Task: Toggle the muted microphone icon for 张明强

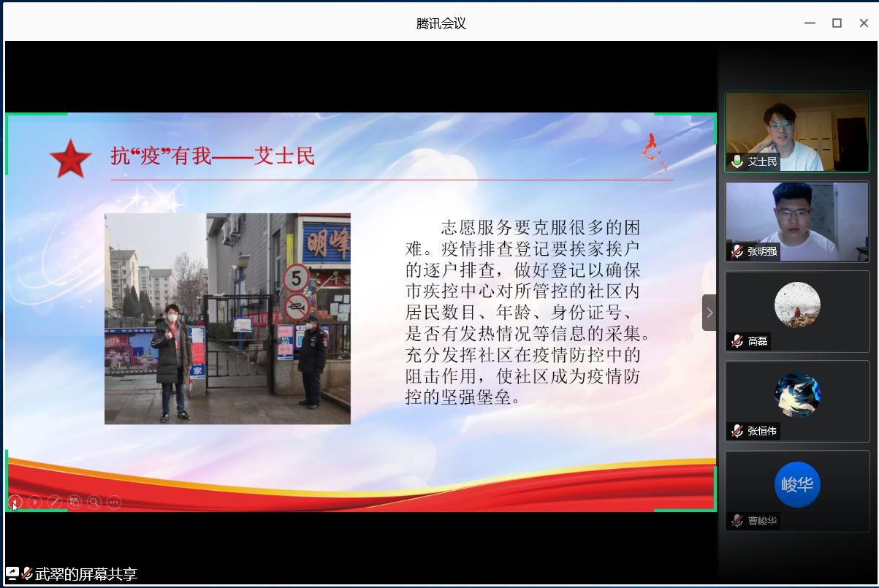Action: click(x=737, y=251)
